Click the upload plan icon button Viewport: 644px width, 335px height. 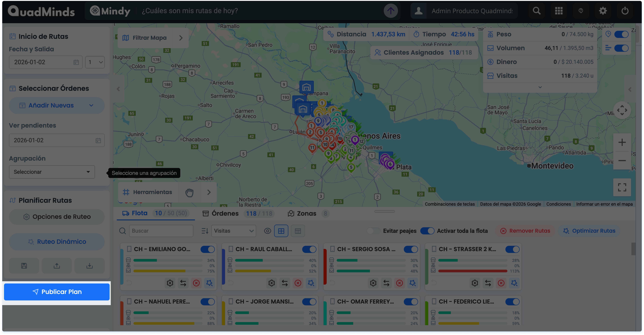point(57,266)
